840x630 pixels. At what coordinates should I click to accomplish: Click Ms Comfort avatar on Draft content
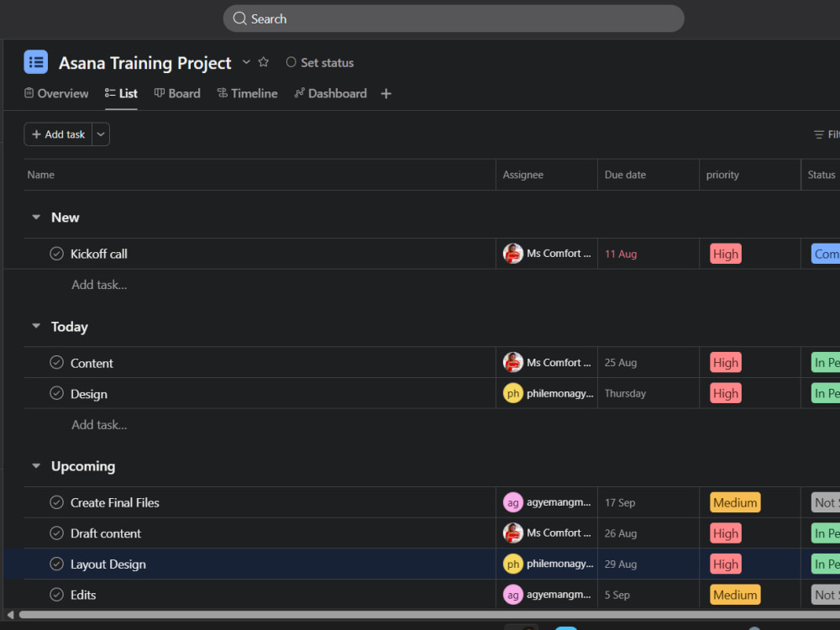click(512, 533)
